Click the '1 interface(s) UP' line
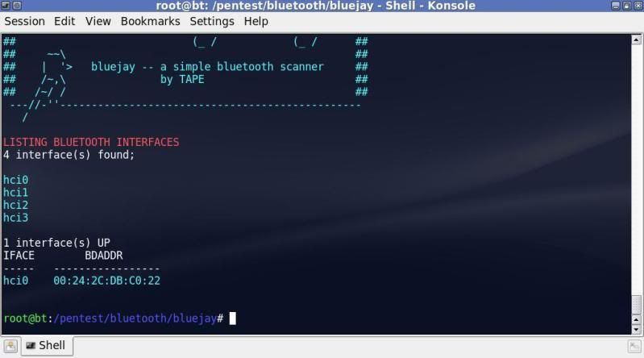644x358 pixels. click(56, 243)
